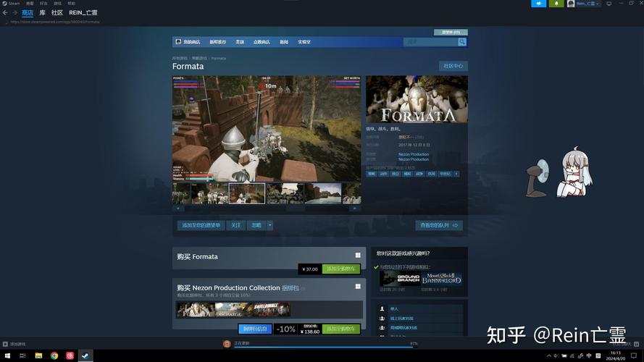The image size is (644, 362).
Task: Select the first thumbnail in the screenshot strip
Action: click(x=182, y=193)
